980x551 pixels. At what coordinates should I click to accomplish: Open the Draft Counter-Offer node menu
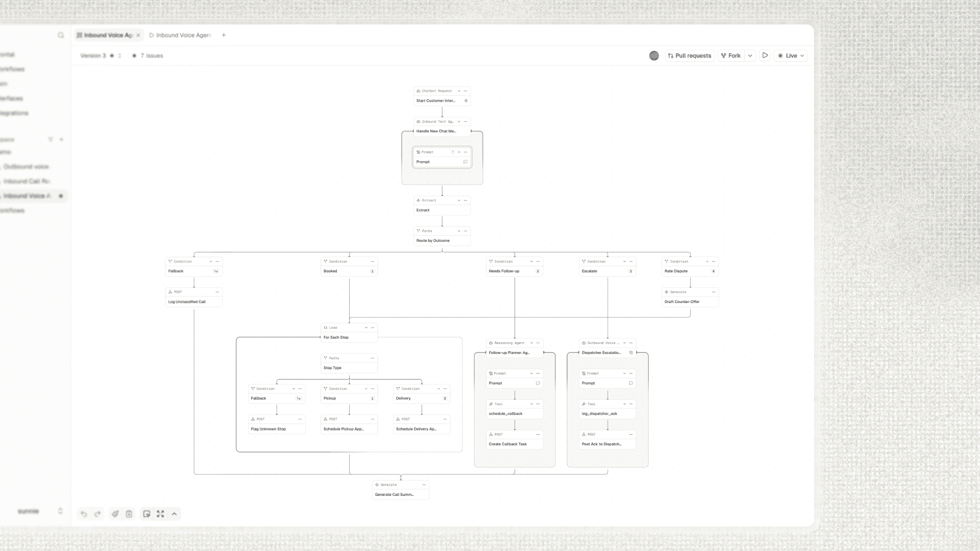(x=714, y=292)
